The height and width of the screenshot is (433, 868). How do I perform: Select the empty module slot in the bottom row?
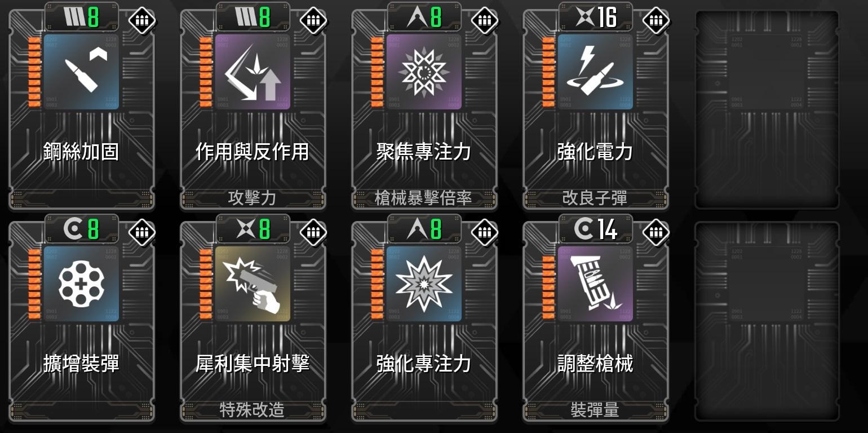pyautogui.click(x=767, y=321)
